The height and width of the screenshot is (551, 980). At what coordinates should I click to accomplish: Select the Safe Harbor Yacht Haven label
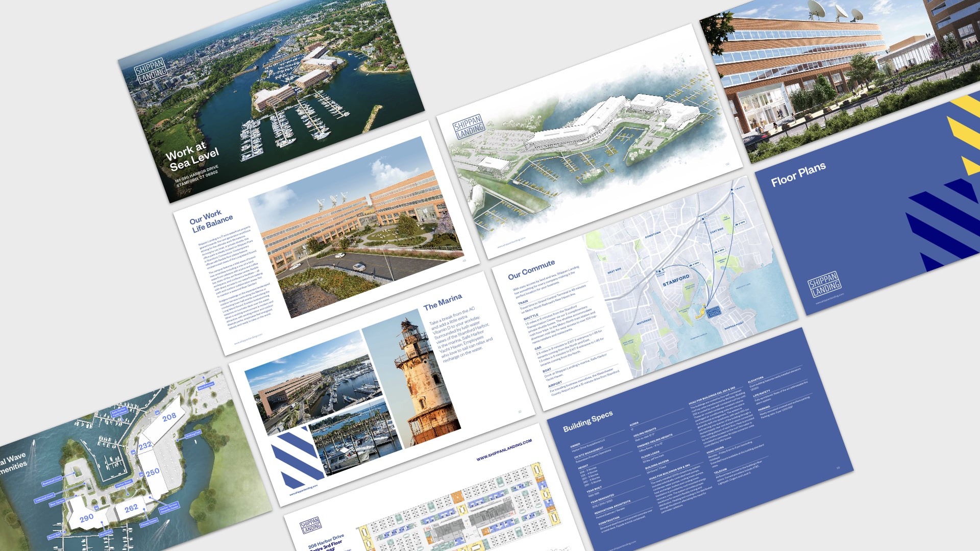click(x=119, y=411)
